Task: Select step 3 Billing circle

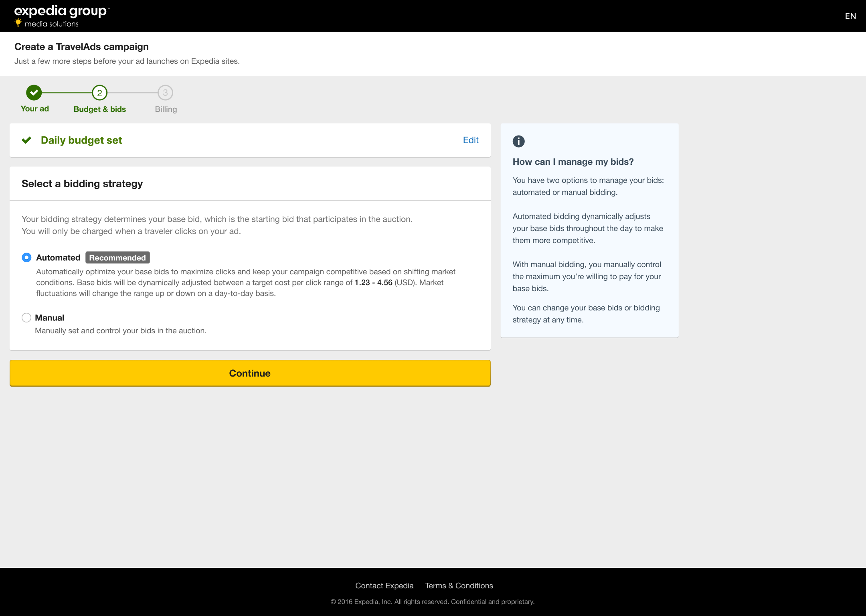Action: [165, 93]
